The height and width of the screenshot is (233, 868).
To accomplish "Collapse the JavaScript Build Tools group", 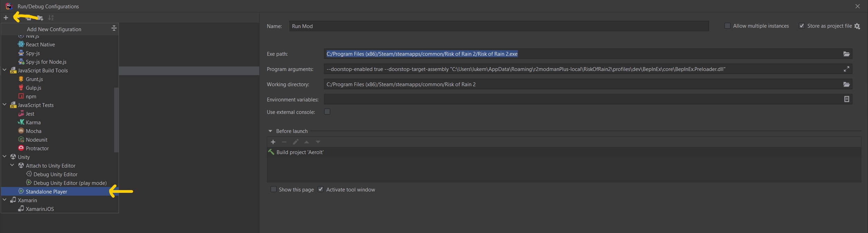I will pyautogui.click(x=4, y=70).
